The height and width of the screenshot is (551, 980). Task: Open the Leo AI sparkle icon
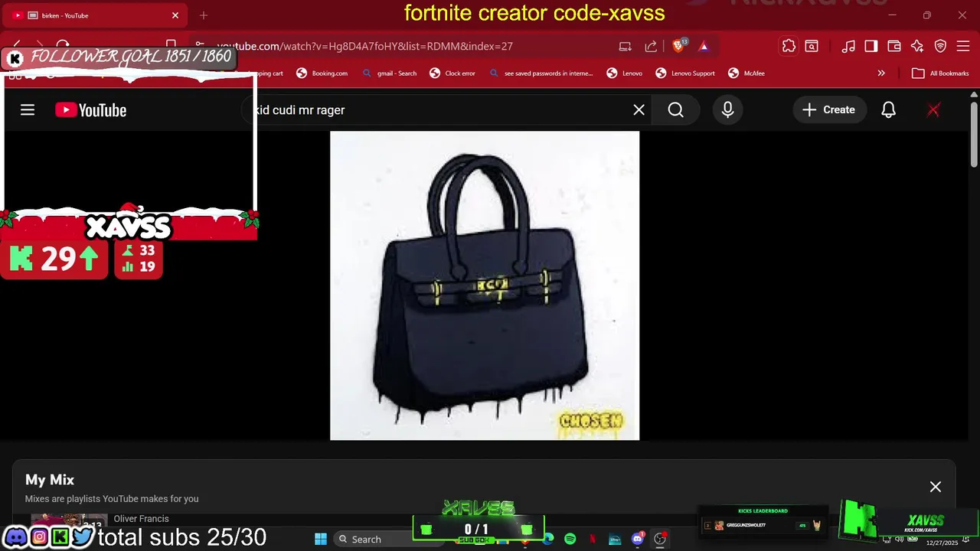(917, 46)
